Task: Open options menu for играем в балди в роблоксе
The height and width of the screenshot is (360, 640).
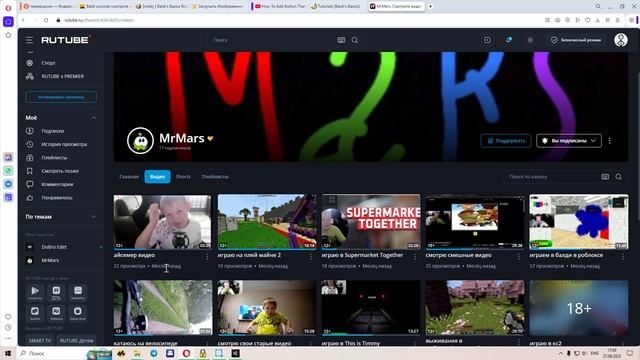Action: tap(623, 257)
